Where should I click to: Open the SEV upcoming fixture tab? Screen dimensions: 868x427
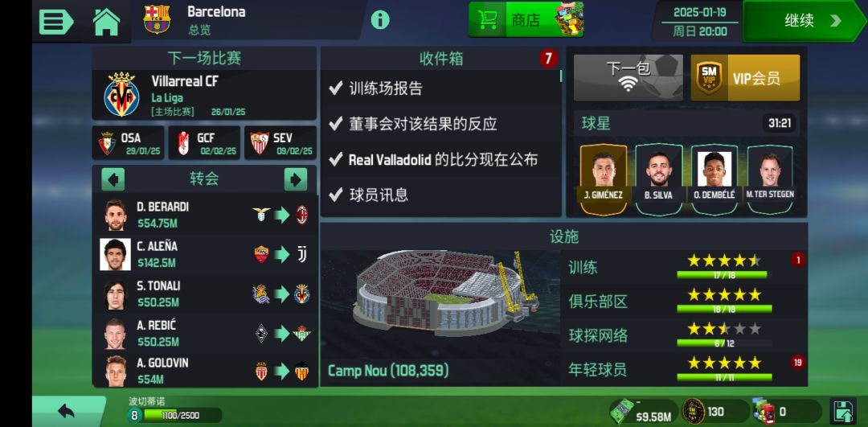coord(280,143)
